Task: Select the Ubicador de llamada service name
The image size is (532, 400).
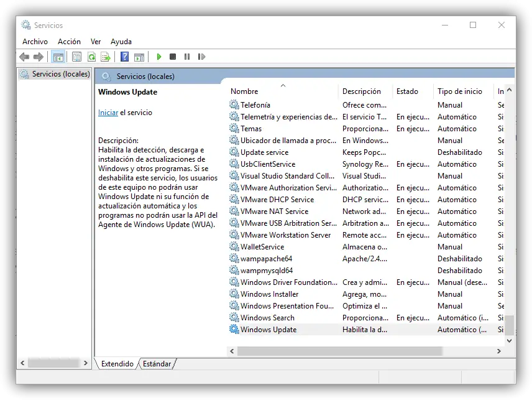Action: coord(288,140)
